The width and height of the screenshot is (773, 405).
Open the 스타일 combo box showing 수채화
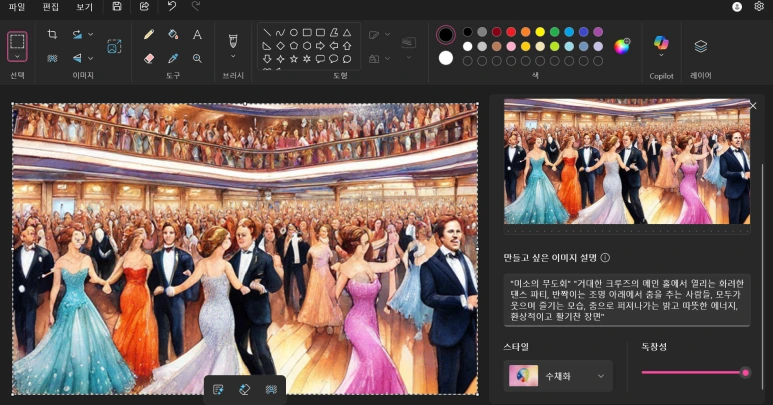click(x=558, y=376)
